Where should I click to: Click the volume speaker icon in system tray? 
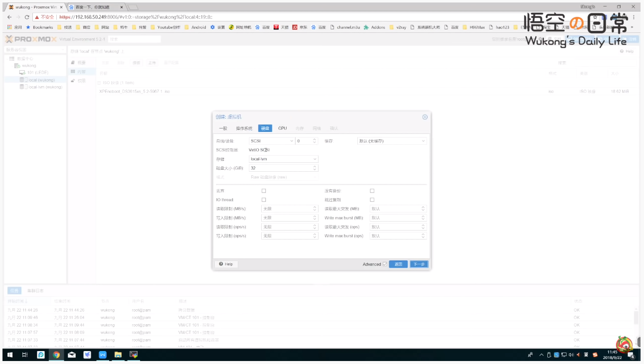(x=571, y=355)
